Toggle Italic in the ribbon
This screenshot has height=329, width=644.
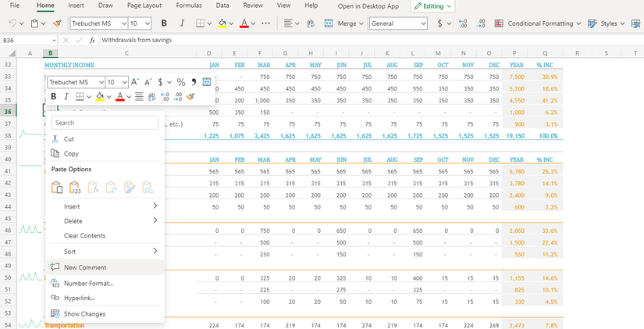point(181,23)
